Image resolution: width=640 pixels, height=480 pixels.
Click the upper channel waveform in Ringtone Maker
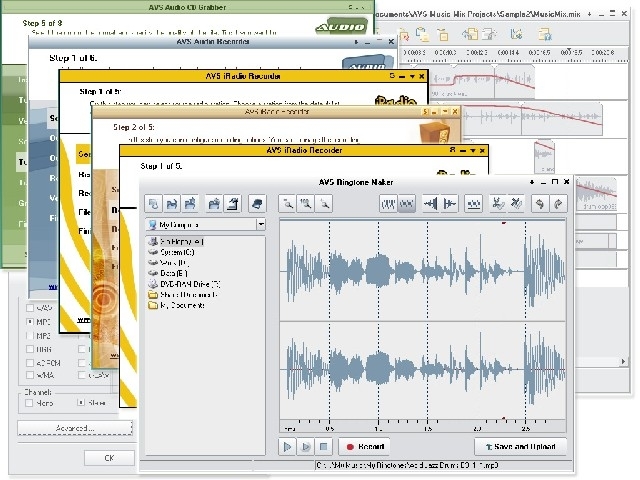pyautogui.click(x=422, y=271)
